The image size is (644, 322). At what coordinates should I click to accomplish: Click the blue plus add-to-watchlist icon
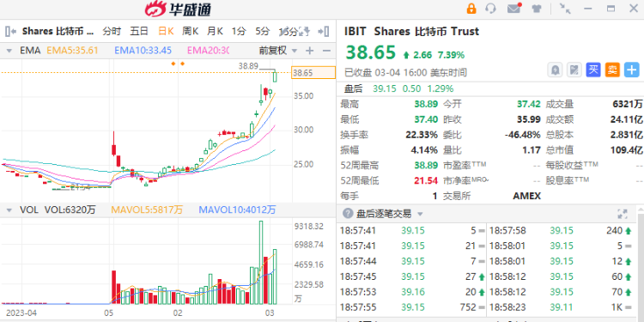(x=632, y=70)
